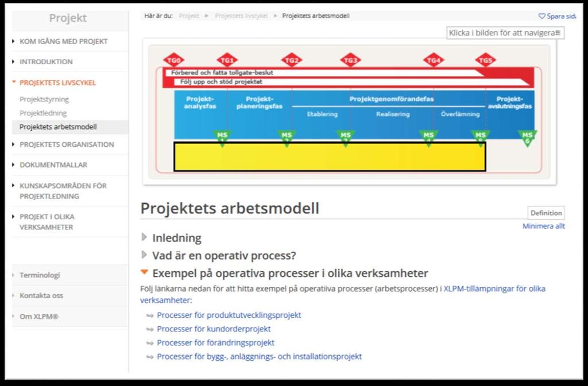Open Projektledning in sidebar
The height and width of the screenshot is (386, 588).
coord(43,113)
